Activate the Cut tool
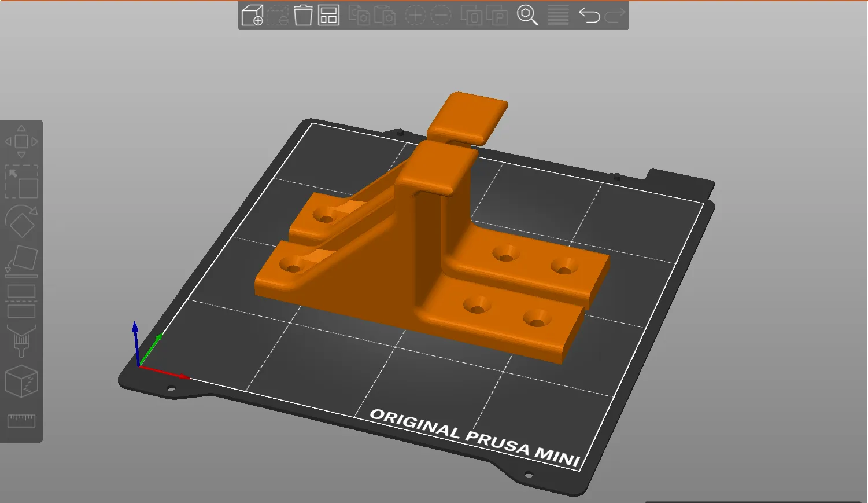This screenshot has width=868, height=503. 21,301
